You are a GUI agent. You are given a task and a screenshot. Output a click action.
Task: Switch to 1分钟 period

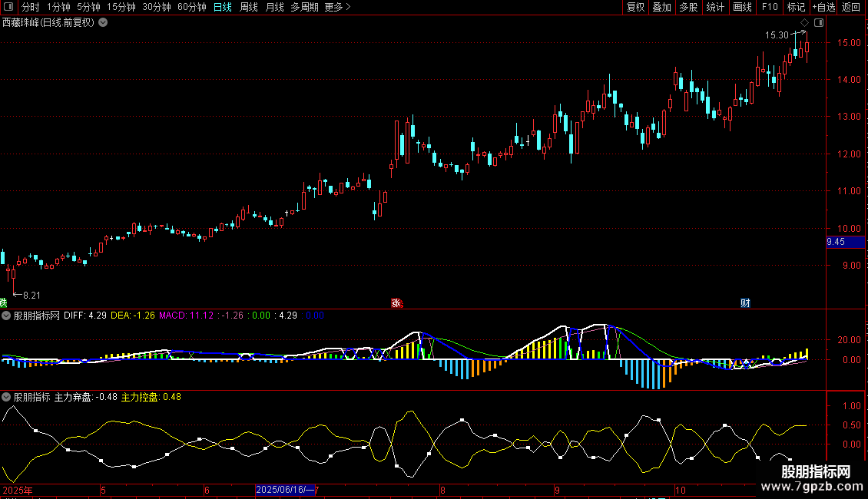[x=58, y=7]
